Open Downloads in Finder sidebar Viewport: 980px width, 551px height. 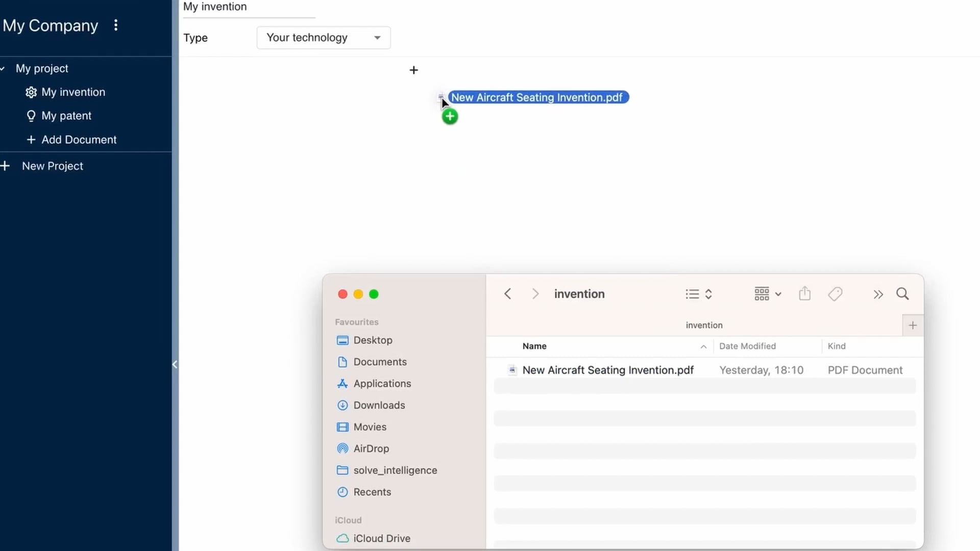[379, 405]
